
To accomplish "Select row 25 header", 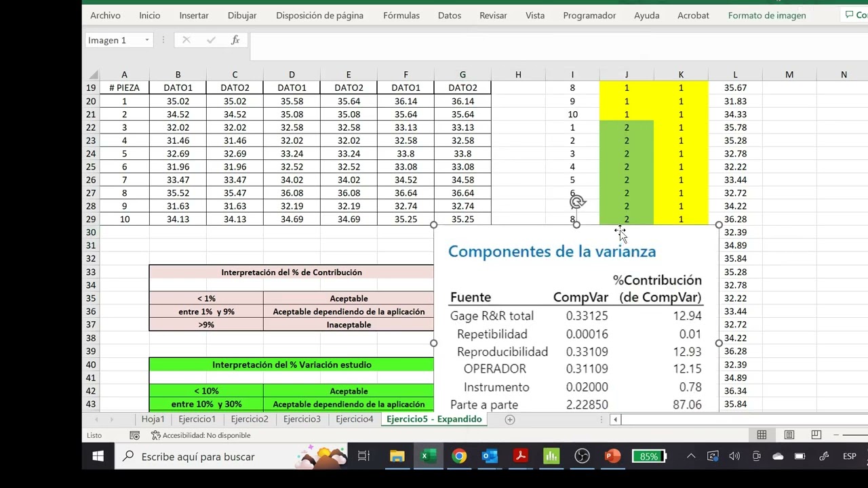I will tap(91, 167).
